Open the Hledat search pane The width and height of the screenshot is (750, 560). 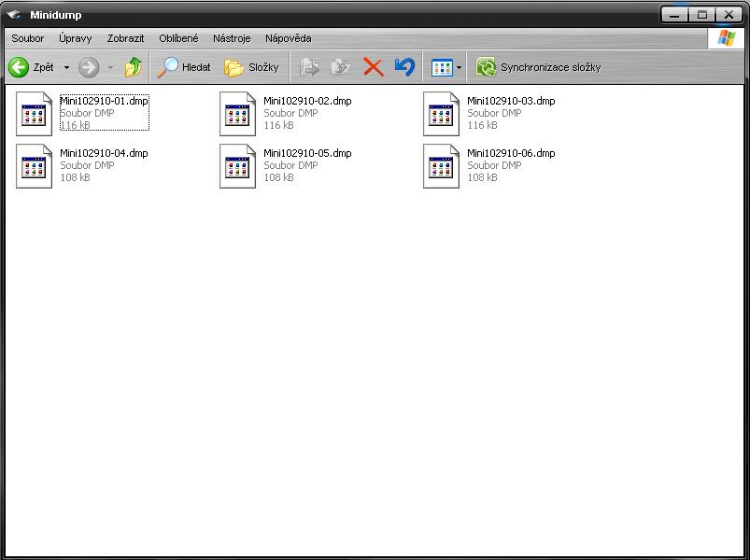(184, 67)
